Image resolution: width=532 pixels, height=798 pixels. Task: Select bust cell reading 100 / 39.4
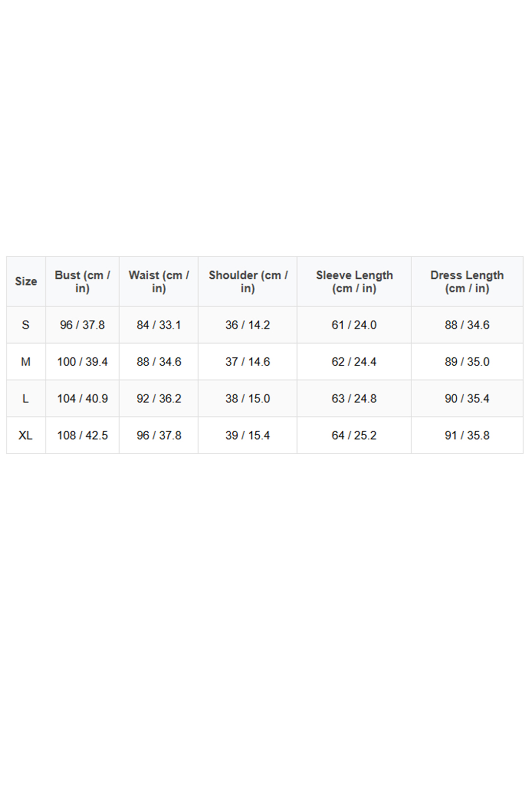(82, 362)
